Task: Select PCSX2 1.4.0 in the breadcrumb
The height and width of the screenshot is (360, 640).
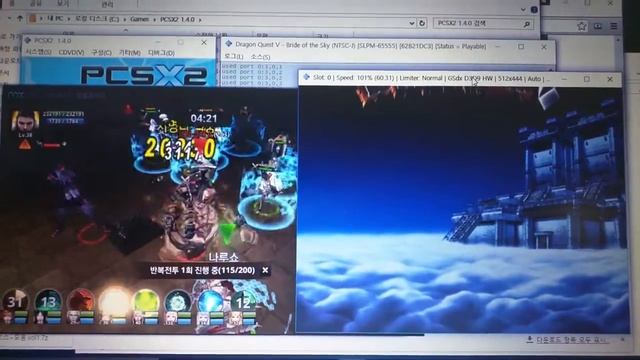Action: [x=177, y=19]
